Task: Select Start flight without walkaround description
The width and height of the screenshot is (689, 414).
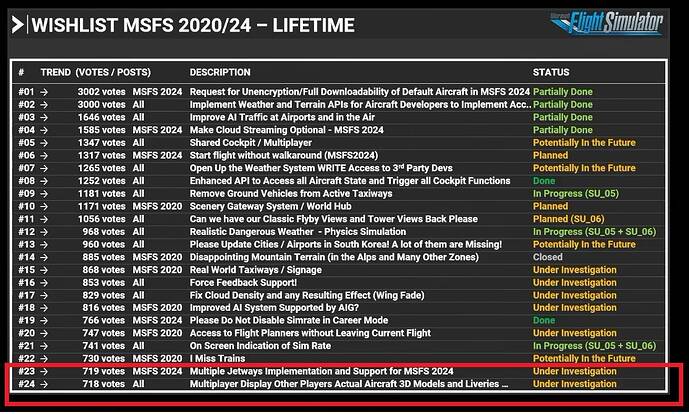Action: pos(283,156)
